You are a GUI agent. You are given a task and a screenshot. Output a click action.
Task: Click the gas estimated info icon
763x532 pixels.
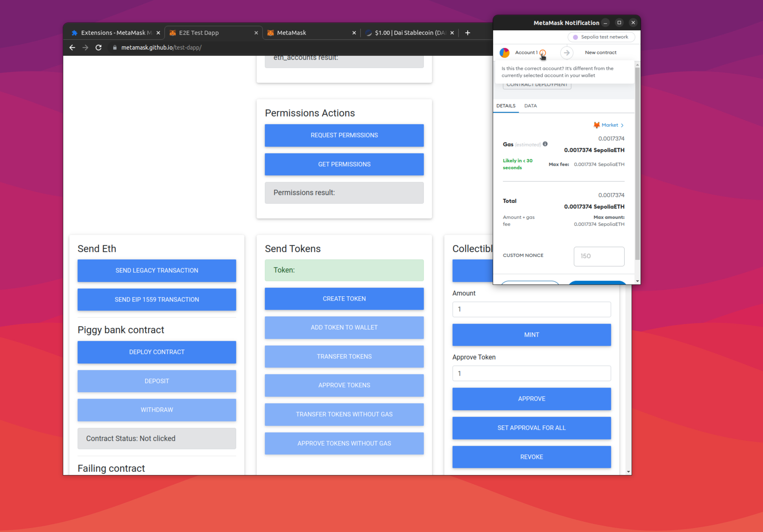(545, 144)
